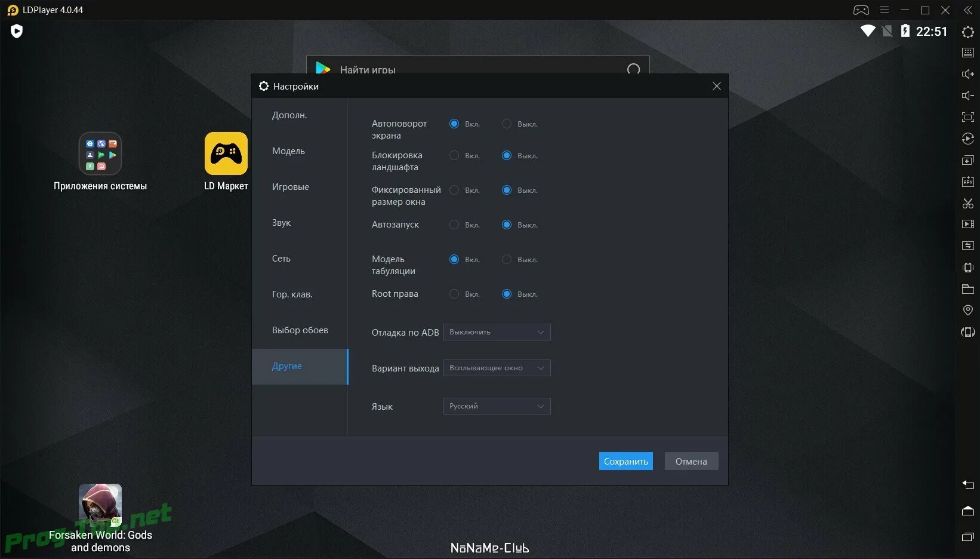Open the shared folder icon
Viewport: 980px width, 559px height.
(x=968, y=289)
